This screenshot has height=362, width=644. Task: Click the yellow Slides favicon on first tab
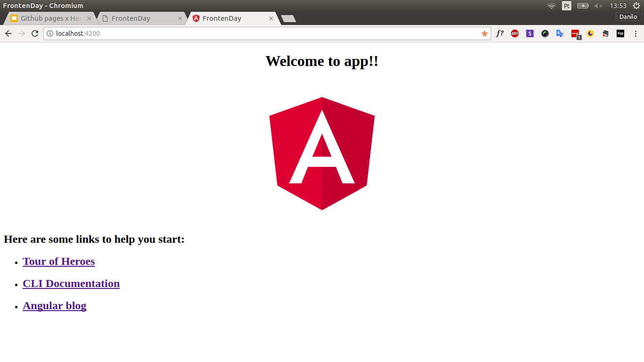[x=14, y=18]
